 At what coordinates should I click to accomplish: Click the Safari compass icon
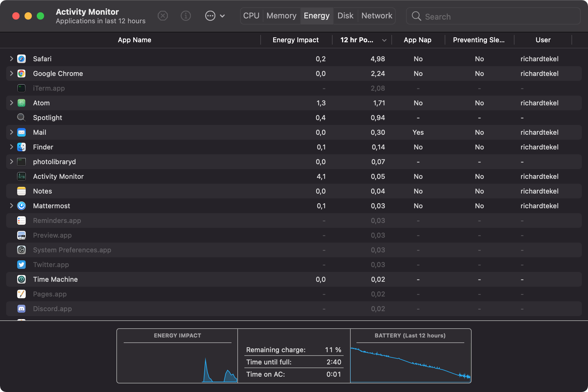pyautogui.click(x=21, y=59)
